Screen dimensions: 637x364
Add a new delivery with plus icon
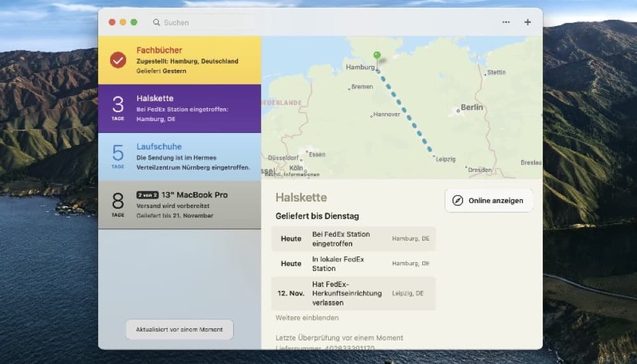[x=527, y=22]
